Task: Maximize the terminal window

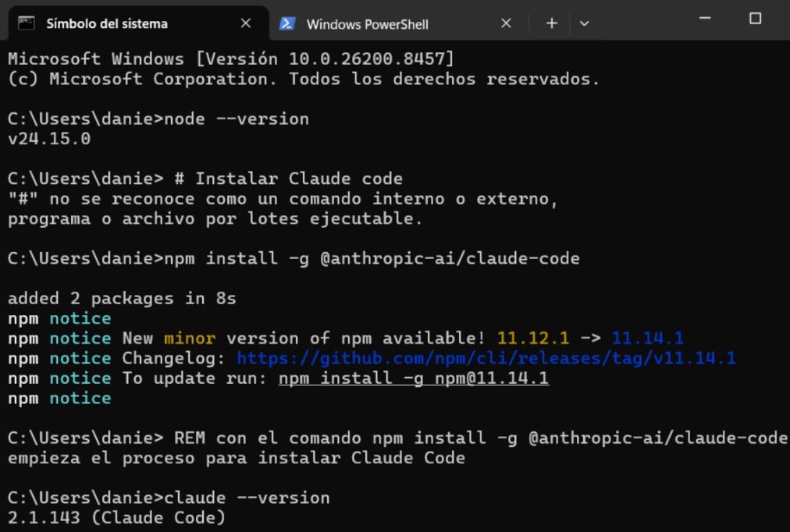Action: click(755, 19)
